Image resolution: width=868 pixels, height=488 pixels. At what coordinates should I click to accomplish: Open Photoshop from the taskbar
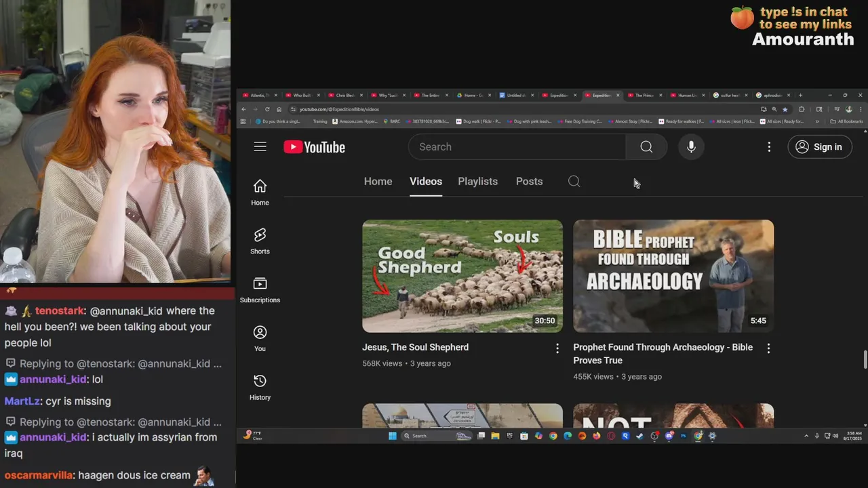click(x=684, y=436)
